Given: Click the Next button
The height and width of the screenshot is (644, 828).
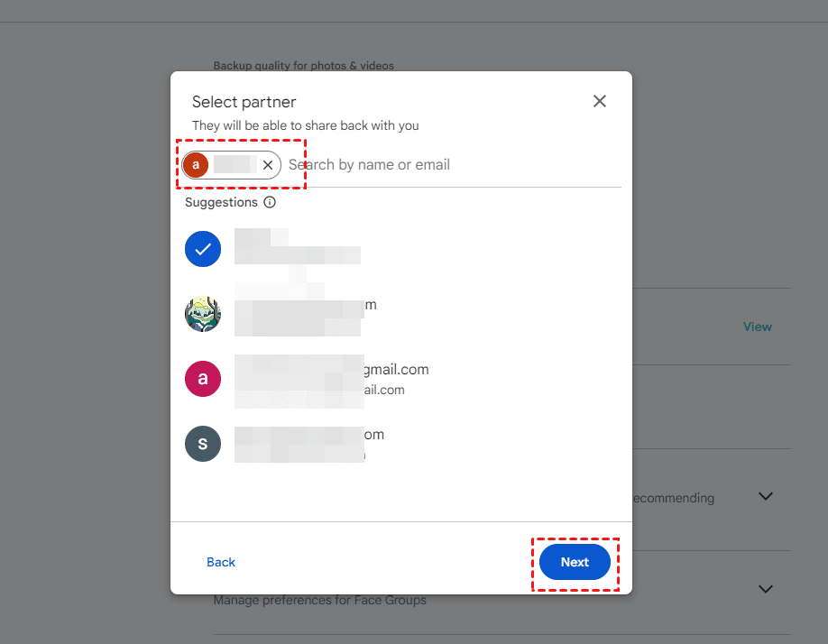Looking at the screenshot, I should [x=575, y=562].
